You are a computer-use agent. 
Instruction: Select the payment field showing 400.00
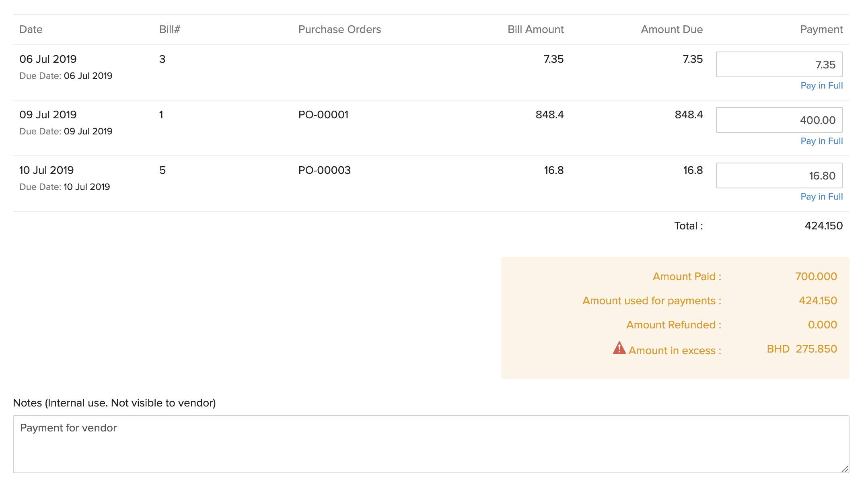(x=780, y=120)
